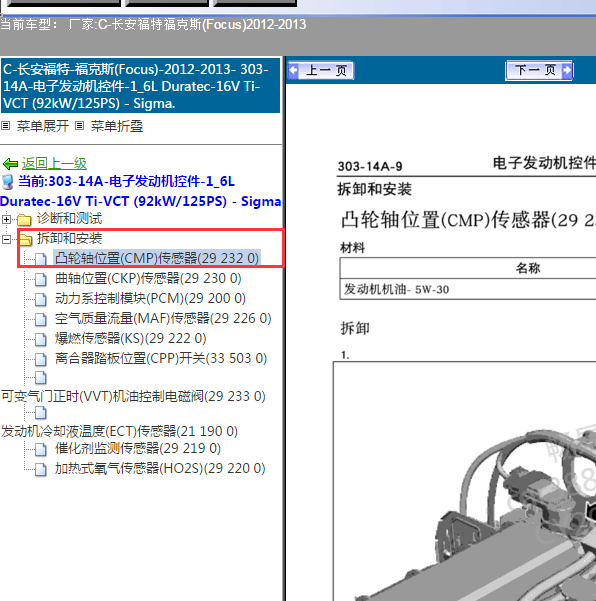Click the next page button 下一页
The height and width of the screenshot is (601, 596).
(539, 70)
